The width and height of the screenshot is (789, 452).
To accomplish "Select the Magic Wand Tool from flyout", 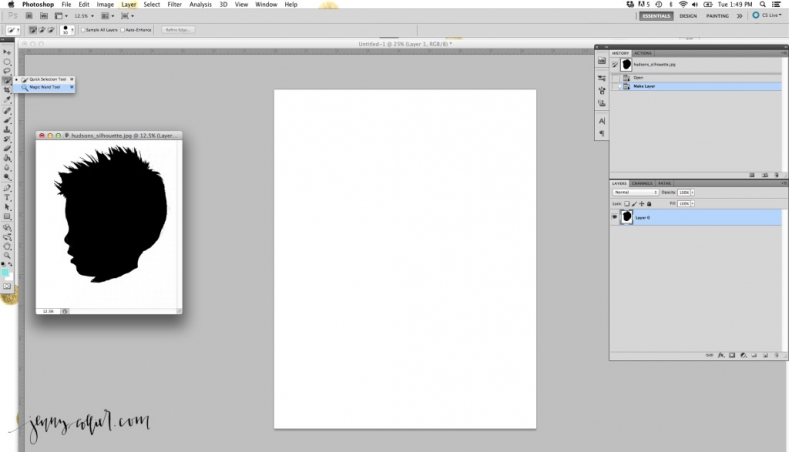I will click(45, 87).
